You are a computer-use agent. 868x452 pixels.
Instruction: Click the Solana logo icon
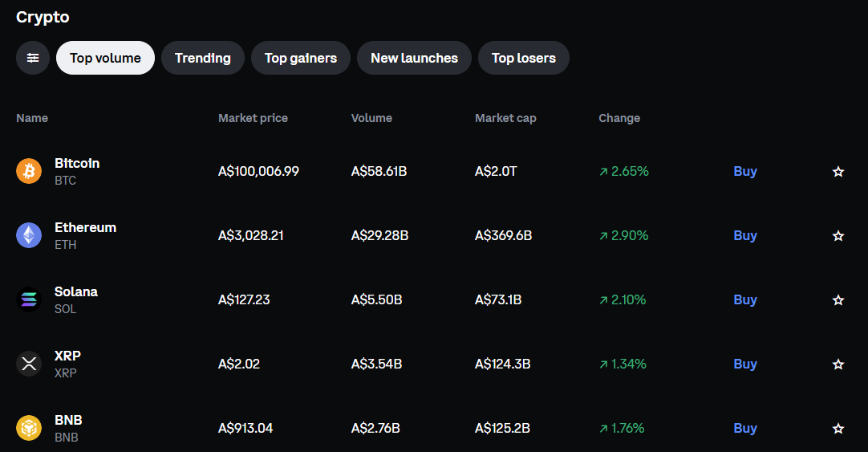click(29, 299)
